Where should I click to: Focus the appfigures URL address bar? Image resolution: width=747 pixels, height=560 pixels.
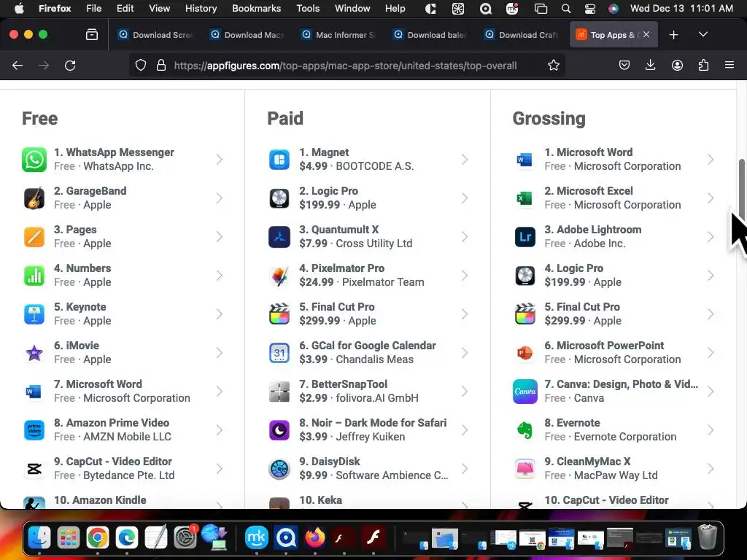coord(345,66)
